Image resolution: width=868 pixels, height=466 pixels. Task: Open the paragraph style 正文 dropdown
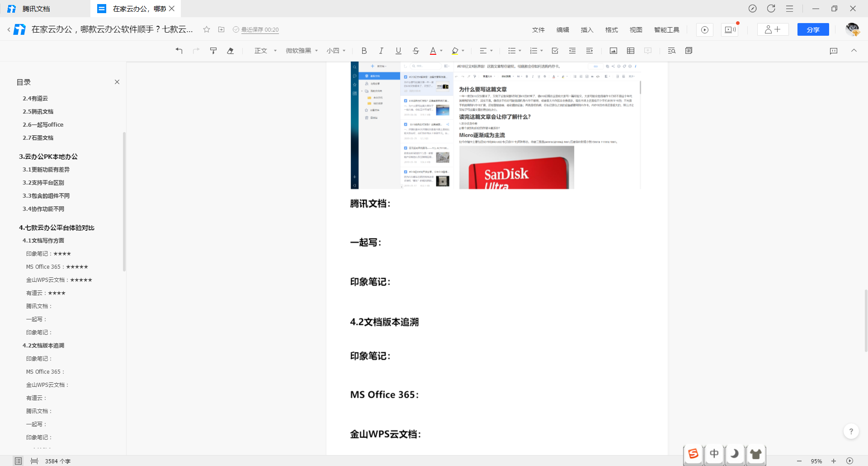265,51
